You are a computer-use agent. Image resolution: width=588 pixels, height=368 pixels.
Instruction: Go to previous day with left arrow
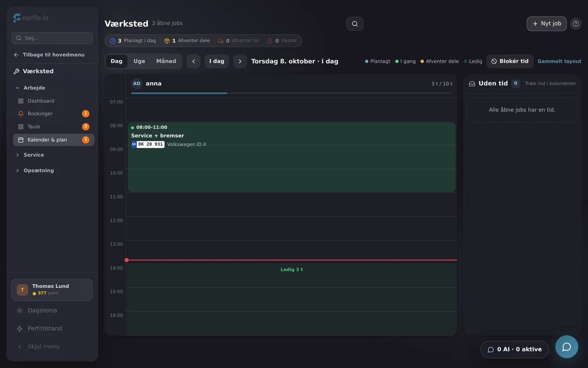[x=193, y=61]
